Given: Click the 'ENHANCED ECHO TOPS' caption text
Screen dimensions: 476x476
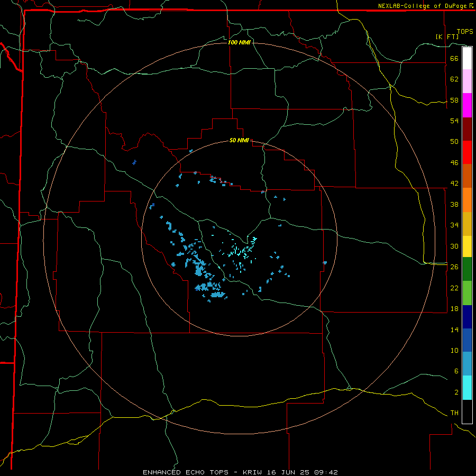Looking at the screenshot, I should point(186,472).
